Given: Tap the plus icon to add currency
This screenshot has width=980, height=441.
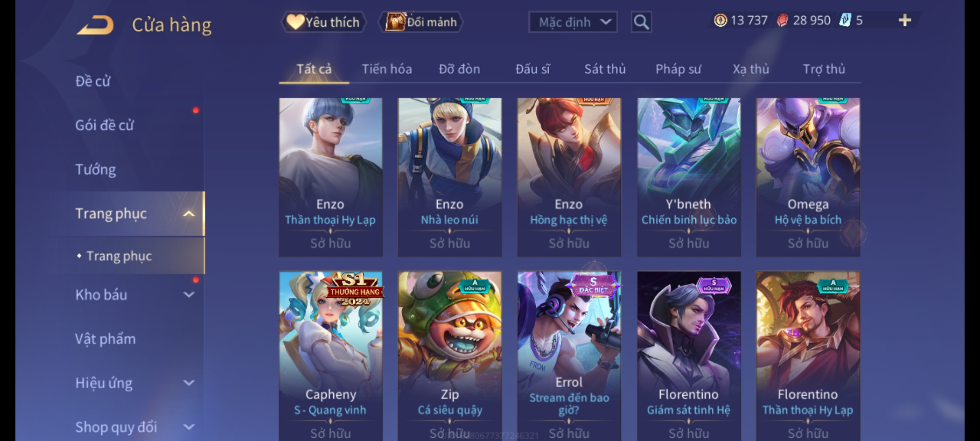Looking at the screenshot, I should pyautogui.click(x=905, y=20).
